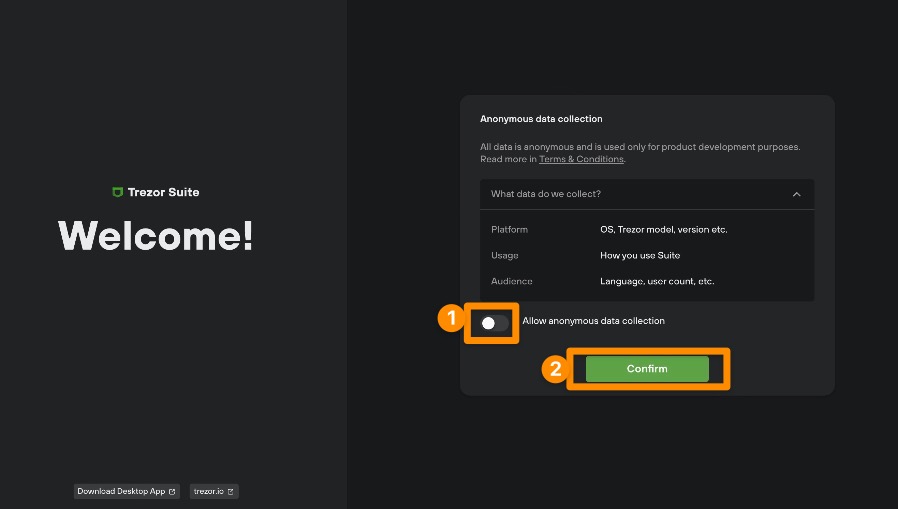The image size is (898, 509).
Task: Open the trezor.io external link
Action: click(x=214, y=491)
